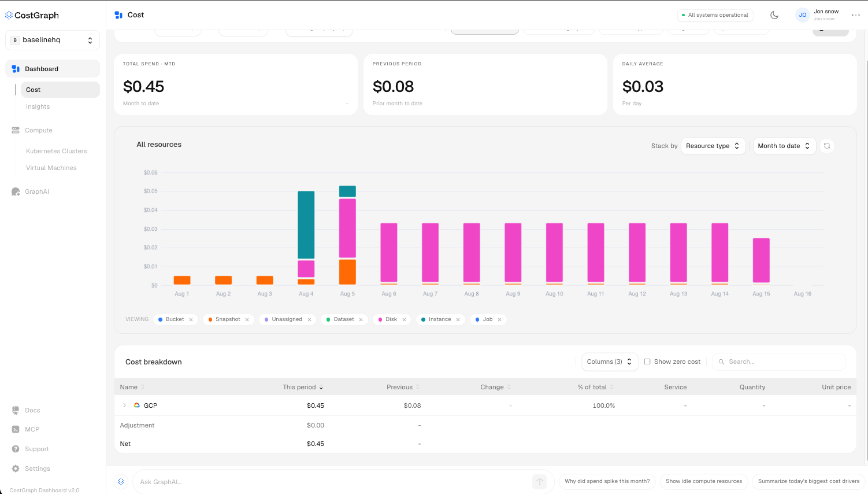Click 'Show idle compute resources' suggestion
This screenshot has width=868, height=494.
pyautogui.click(x=704, y=481)
